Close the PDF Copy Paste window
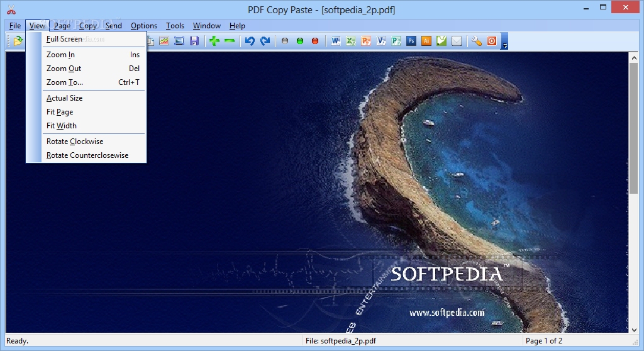The width and height of the screenshot is (644, 351). pyautogui.click(x=626, y=8)
